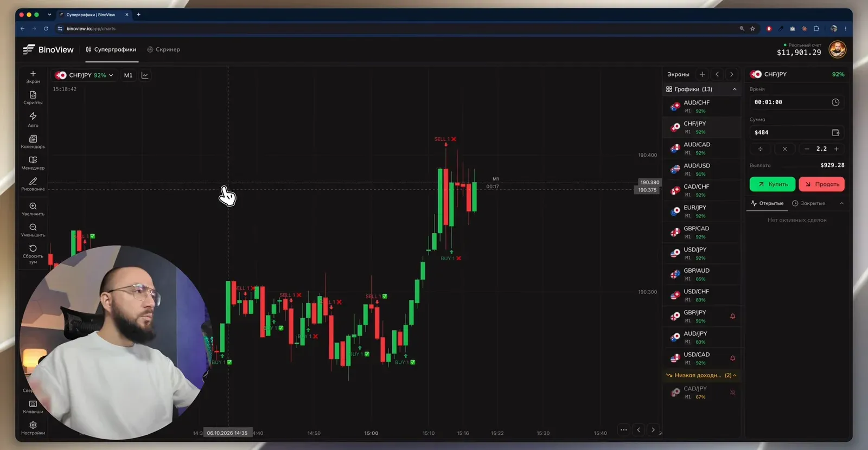Click the red Продать sell button
Viewport: 868px width, 450px height.
[x=821, y=184]
